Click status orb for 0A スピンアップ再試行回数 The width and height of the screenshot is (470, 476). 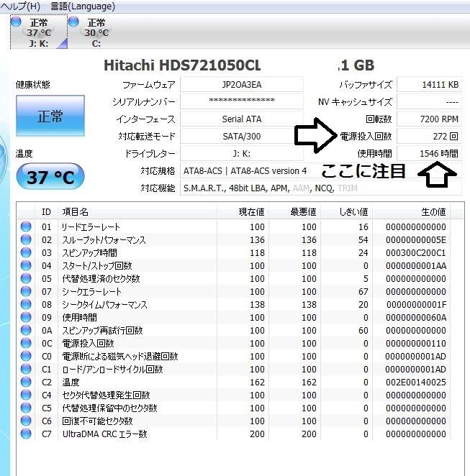click(26, 330)
